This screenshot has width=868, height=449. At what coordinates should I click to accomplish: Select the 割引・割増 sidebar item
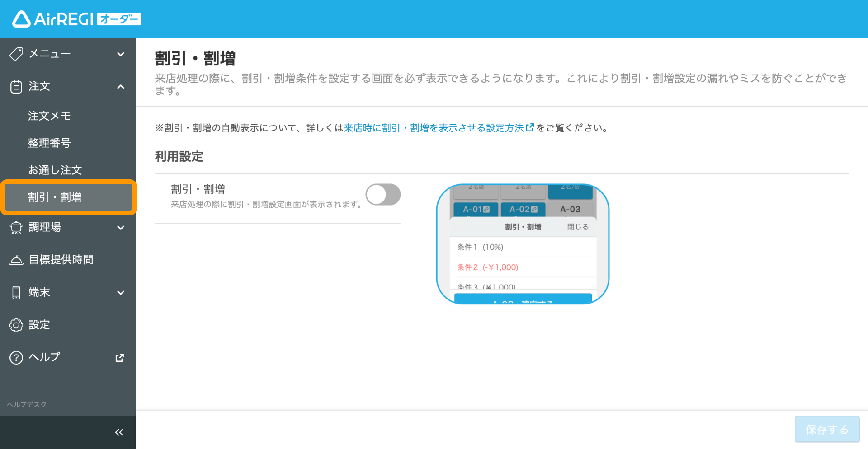[x=68, y=197]
